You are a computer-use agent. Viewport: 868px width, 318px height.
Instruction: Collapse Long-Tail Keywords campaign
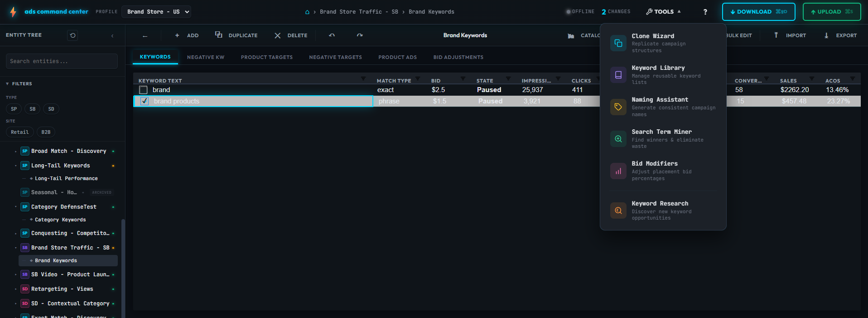click(x=15, y=166)
